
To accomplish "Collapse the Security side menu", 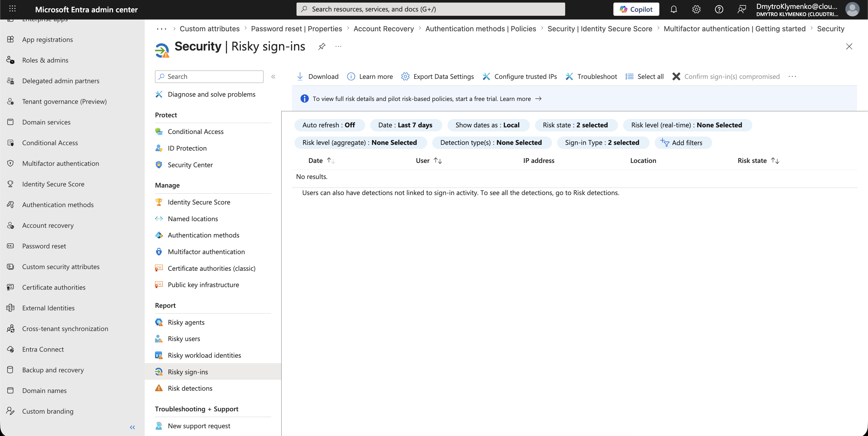I will [273, 76].
